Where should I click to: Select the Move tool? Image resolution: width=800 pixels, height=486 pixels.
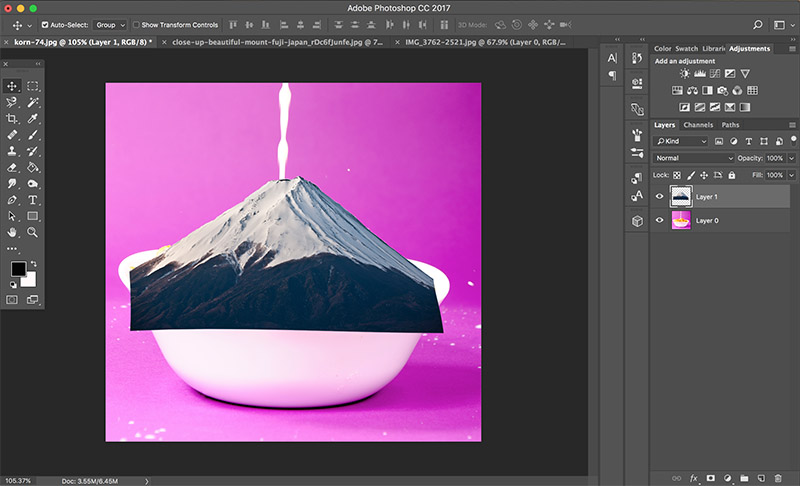pyautogui.click(x=12, y=86)
